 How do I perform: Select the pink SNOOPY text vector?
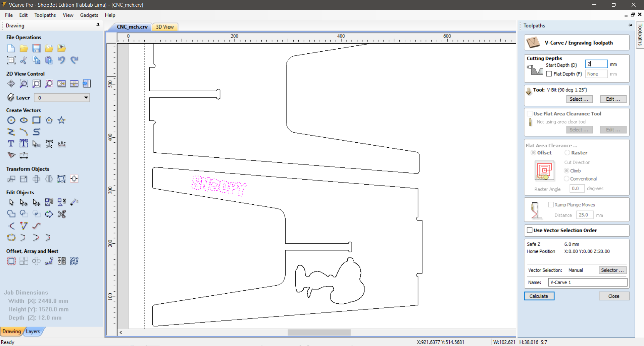point(219,186)
